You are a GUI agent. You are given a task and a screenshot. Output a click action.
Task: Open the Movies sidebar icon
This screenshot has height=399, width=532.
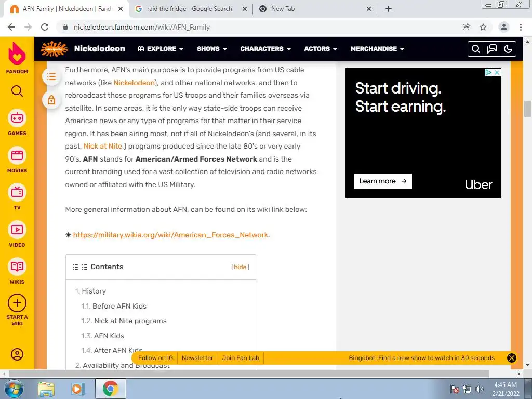coord(17,155)
